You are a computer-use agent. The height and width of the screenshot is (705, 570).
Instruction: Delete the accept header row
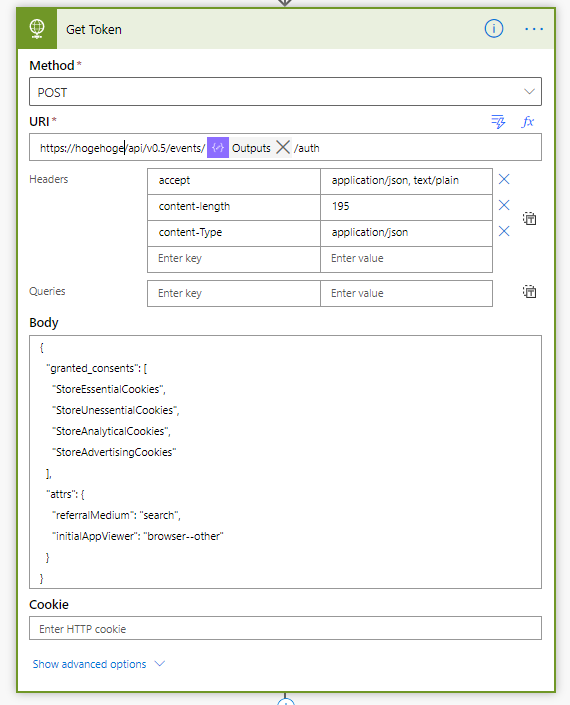click(504, 179)
